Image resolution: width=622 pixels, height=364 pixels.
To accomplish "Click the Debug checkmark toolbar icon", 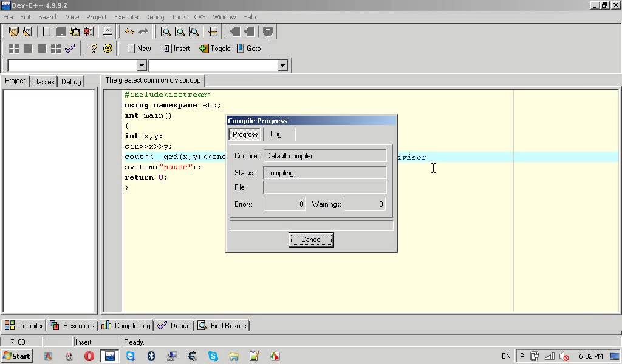I will [70, 49].
